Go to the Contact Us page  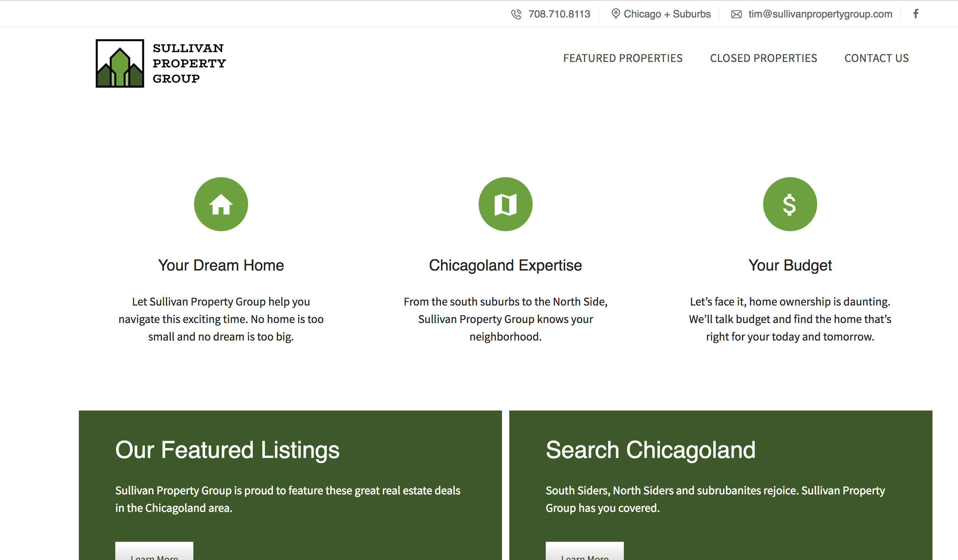[876, 58]
